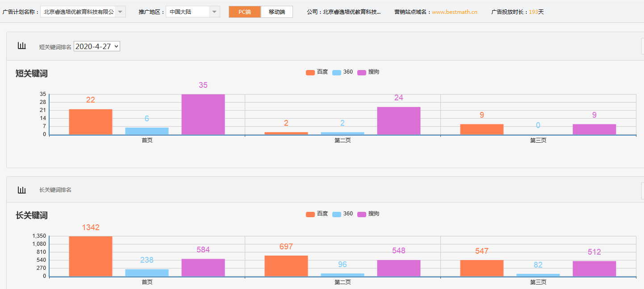Switch to the PC端 tab
This screenshot has width=644, height=289.
tap(245, 12)
